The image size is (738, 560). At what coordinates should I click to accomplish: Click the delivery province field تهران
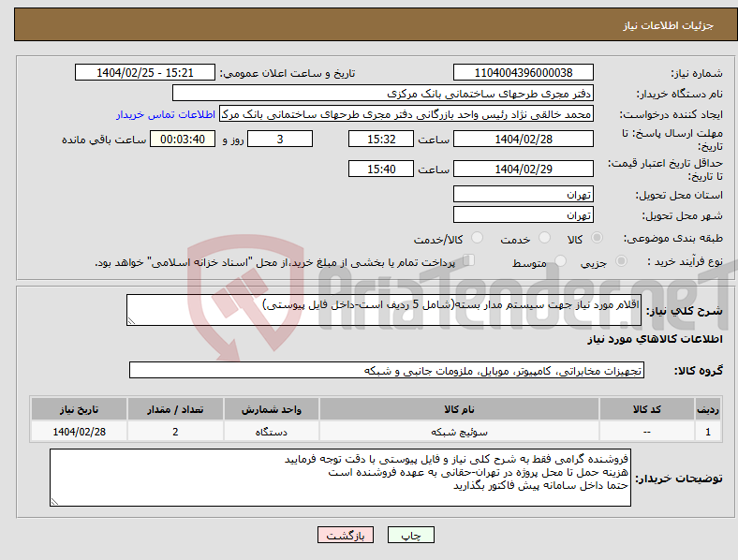click(523, 194)
